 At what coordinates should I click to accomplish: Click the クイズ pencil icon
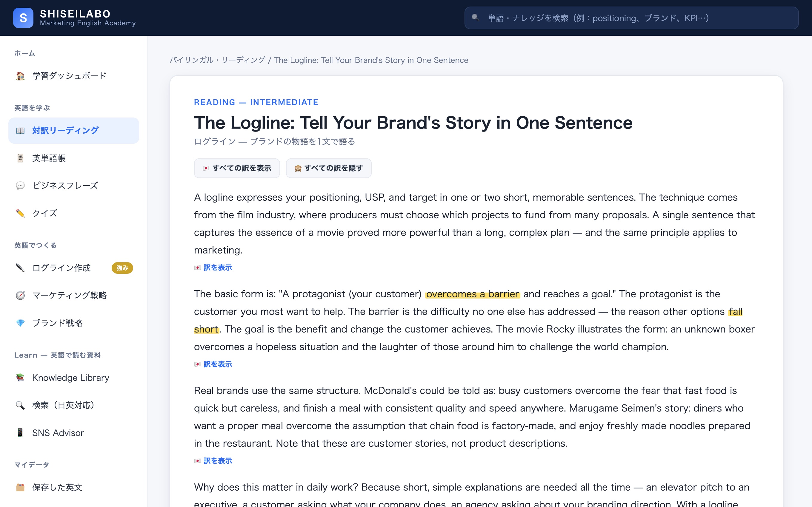tap(20, 213)
